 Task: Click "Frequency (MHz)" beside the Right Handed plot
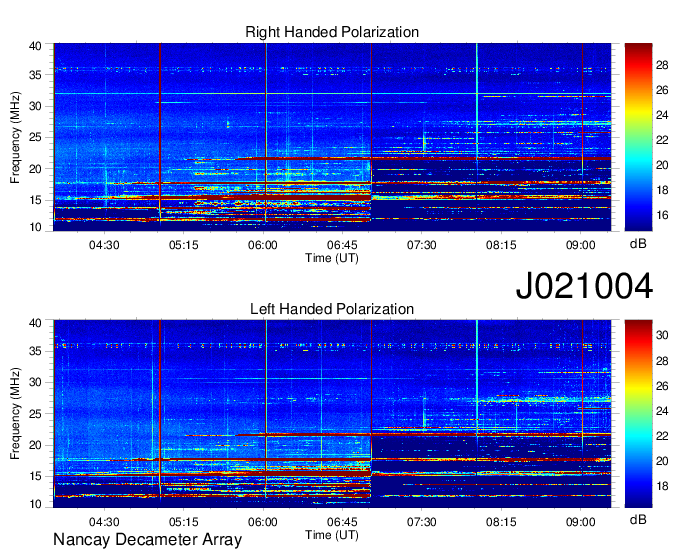15,137
